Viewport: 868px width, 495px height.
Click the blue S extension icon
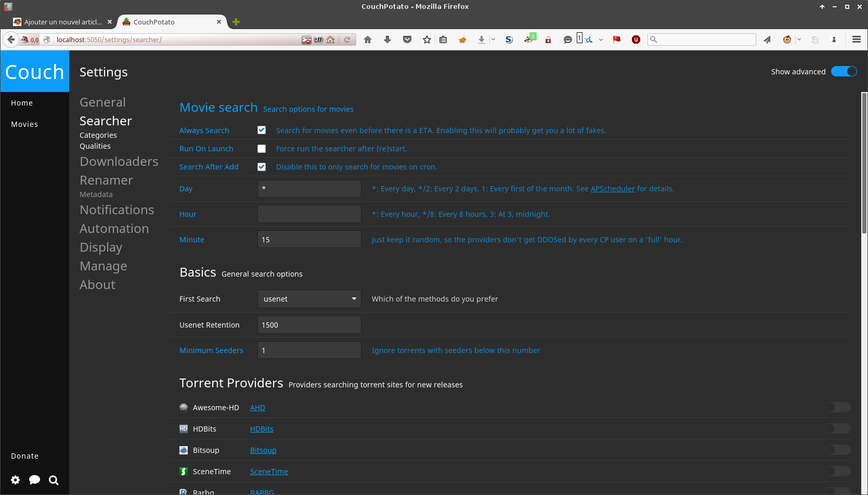(509, 40)
